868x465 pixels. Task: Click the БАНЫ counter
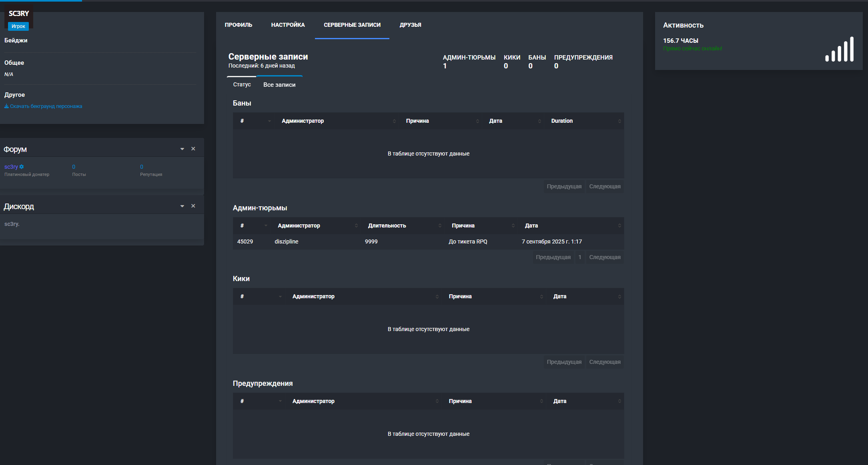coord(537,62)
